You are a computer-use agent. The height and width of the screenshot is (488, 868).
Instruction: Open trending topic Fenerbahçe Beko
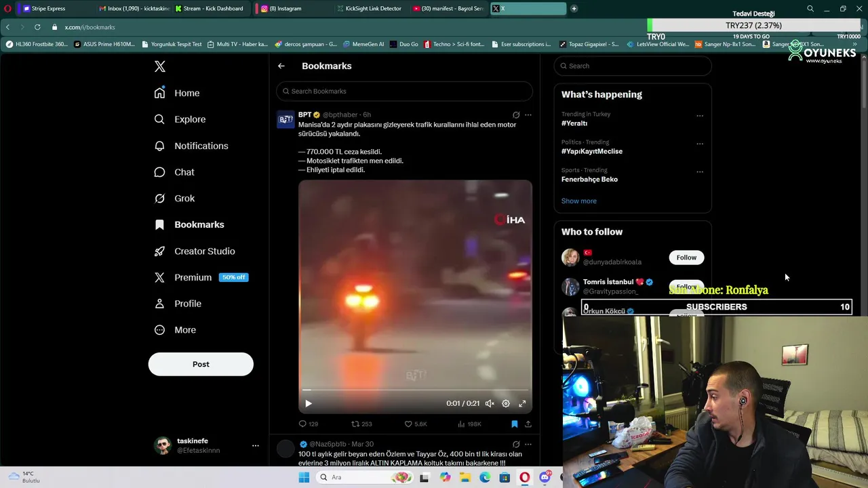[589, 179]
